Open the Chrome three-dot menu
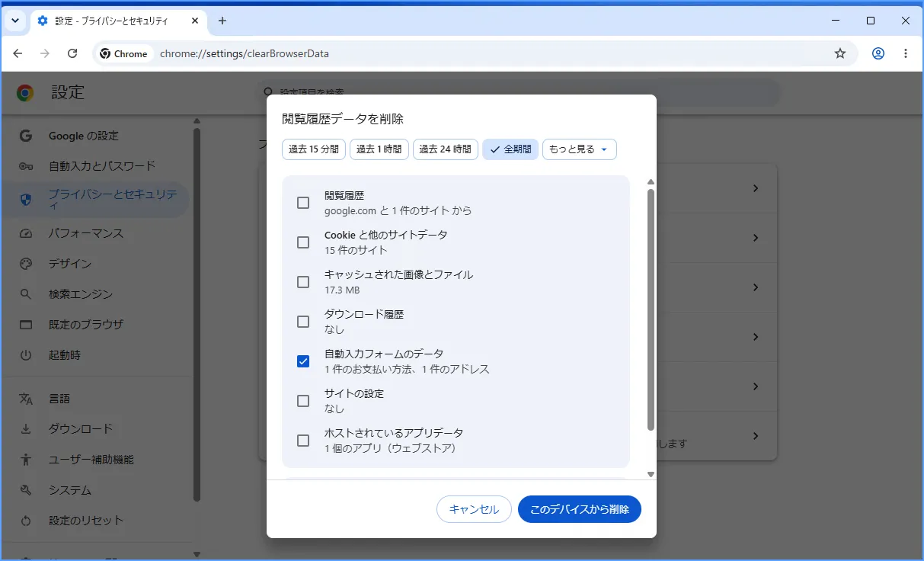The height and width of the screenshot is (561, 924). click(906, 53)
